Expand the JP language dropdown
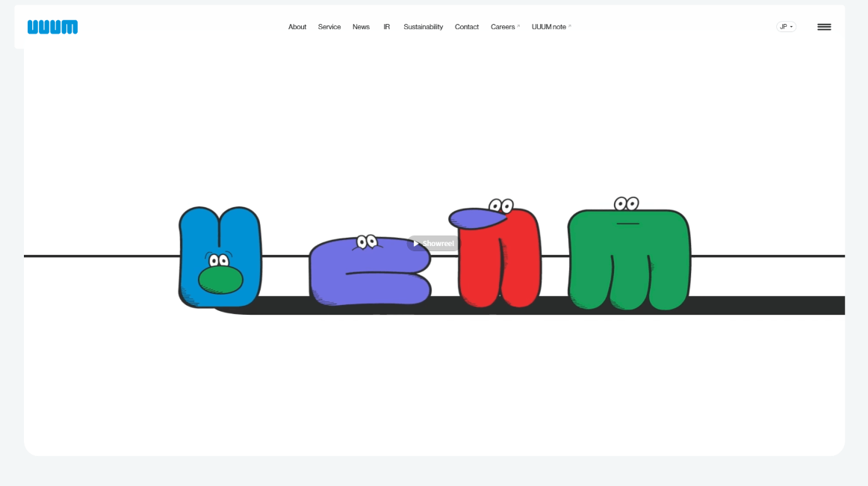 786,27
